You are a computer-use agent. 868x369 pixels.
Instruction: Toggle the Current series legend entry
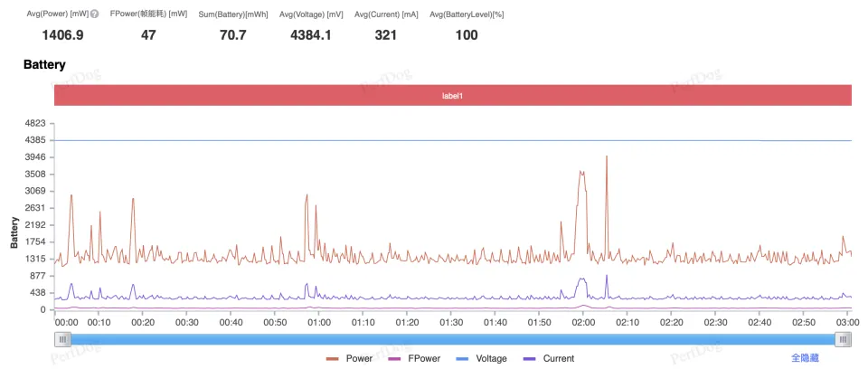[x=550, y=358]
